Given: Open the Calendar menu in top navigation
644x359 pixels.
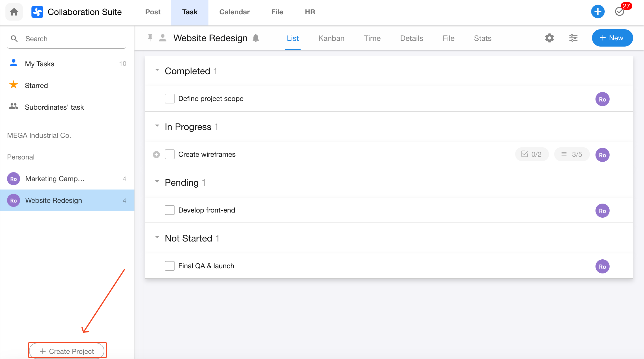Looking at the screenshot, I should (x=234, y=12).
